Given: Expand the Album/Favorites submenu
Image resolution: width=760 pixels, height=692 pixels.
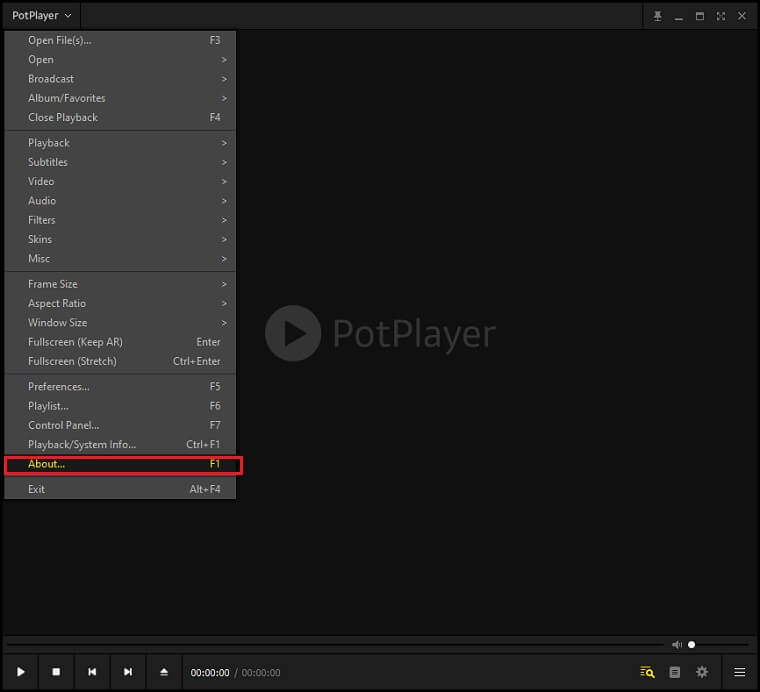Looking at the screenshot, I should pos(120,98).
